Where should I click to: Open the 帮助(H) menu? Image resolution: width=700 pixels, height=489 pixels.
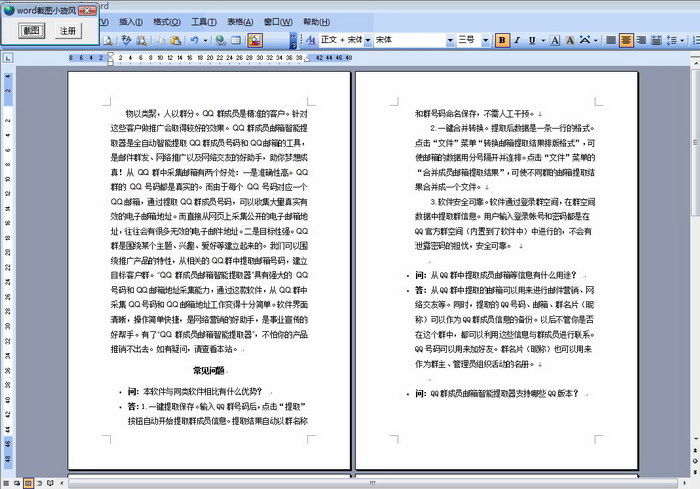click(317, 21)
